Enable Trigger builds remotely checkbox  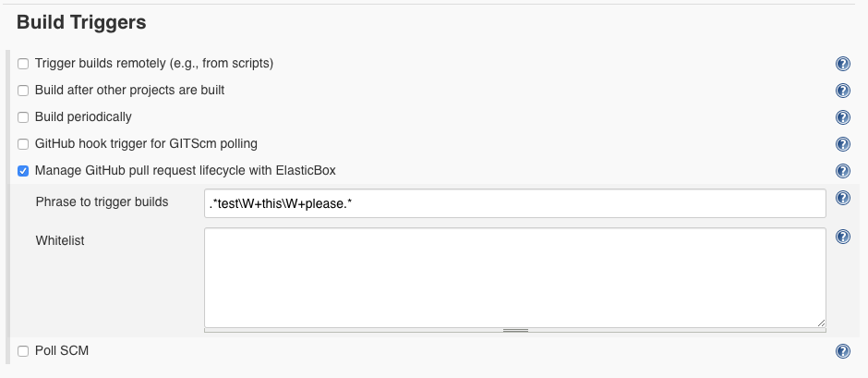23,64
